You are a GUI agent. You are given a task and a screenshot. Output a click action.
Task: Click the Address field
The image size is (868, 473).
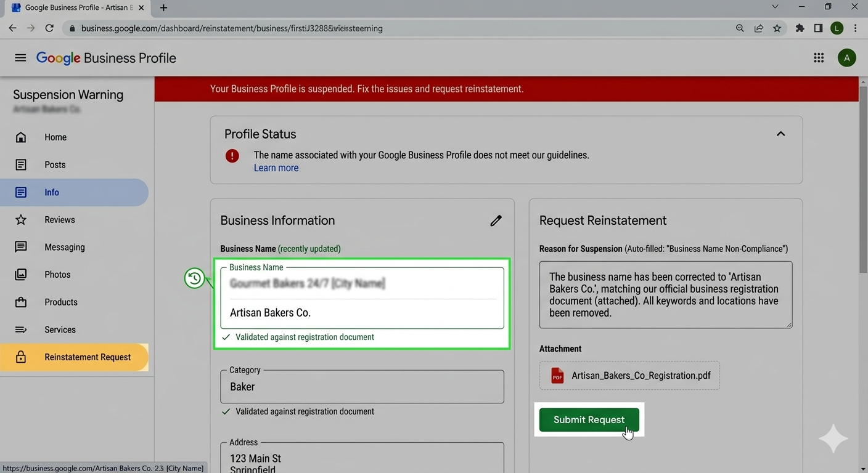click(362, 458)
